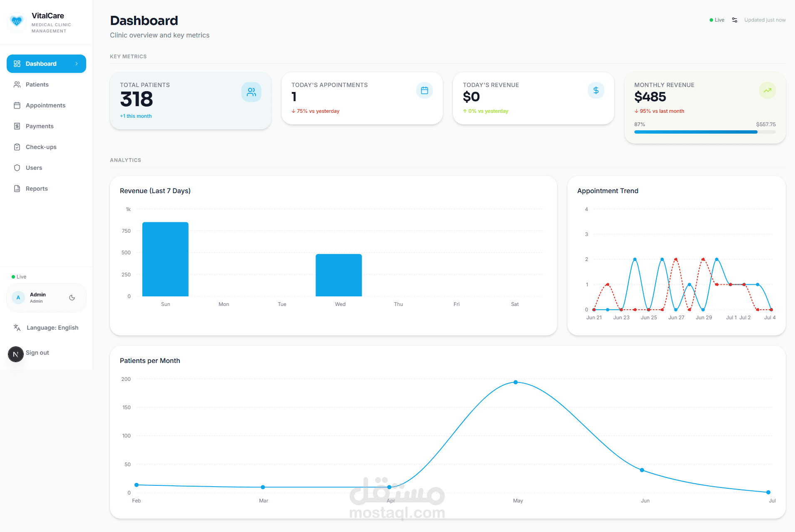This screenshot has height=532, width=795.
Task: Toggle dark mode with the moon icon
Action: pos(72,298)
